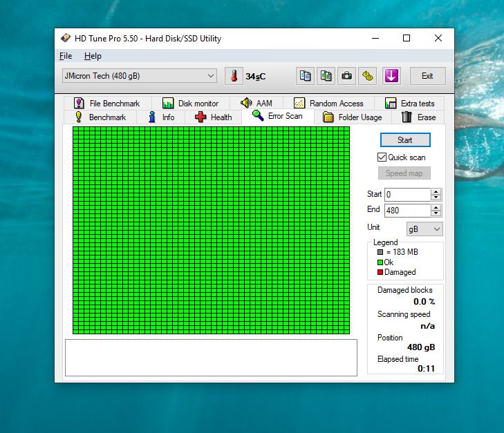The image size is (504, 433).
Task: Click the End position input field
Action: 407,211
